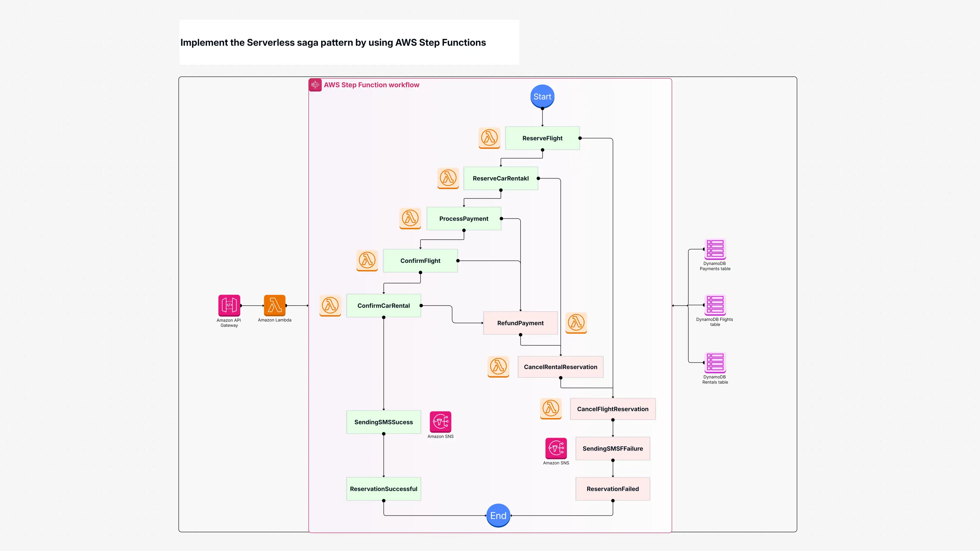
Task: Select the ReserveFlight step box
Action: (x=542, y=138)
